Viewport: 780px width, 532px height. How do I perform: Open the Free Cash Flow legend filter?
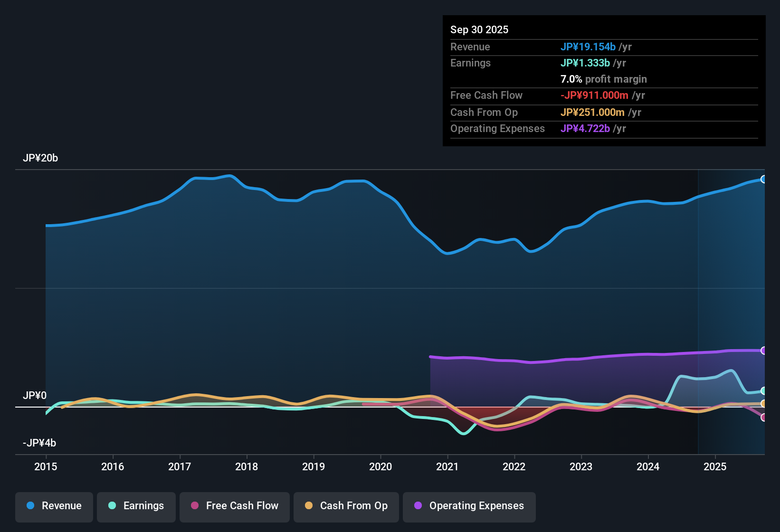click(234, 506)
